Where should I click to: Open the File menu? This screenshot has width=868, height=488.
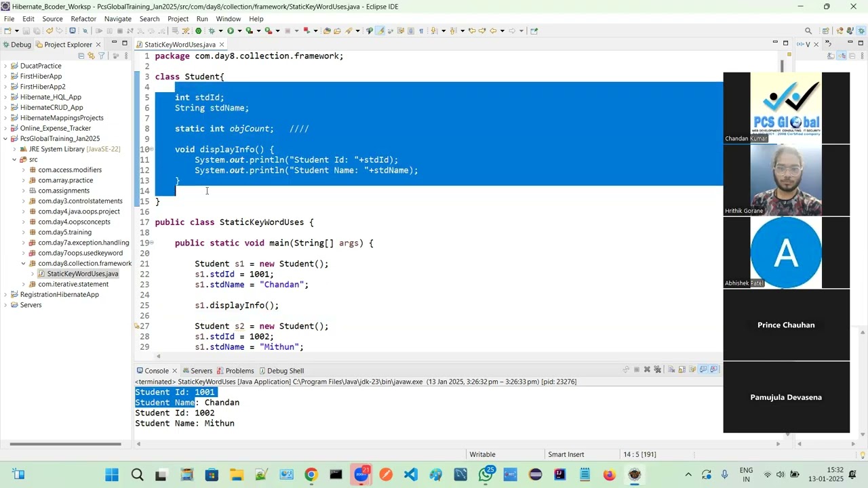tap(9, 19)
